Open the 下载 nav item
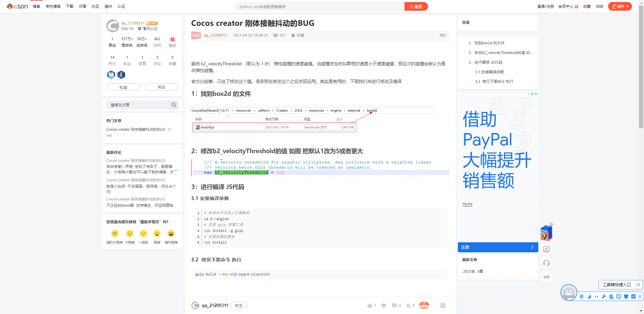The height and width of the screenshot is (314, 644). coord(70,6)
